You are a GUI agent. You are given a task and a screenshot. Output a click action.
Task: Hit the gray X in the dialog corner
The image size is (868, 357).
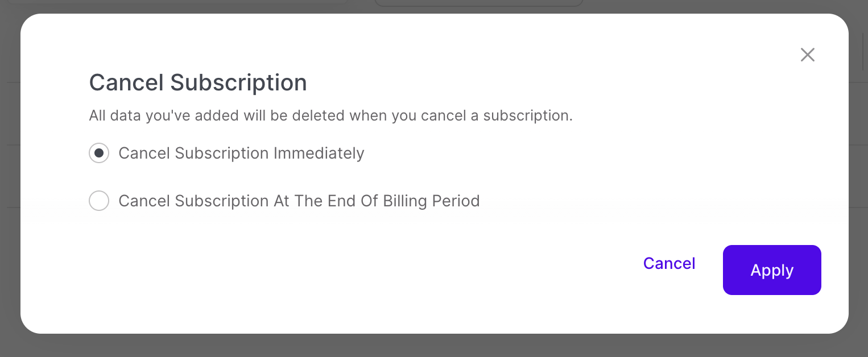tap(807, 55)
